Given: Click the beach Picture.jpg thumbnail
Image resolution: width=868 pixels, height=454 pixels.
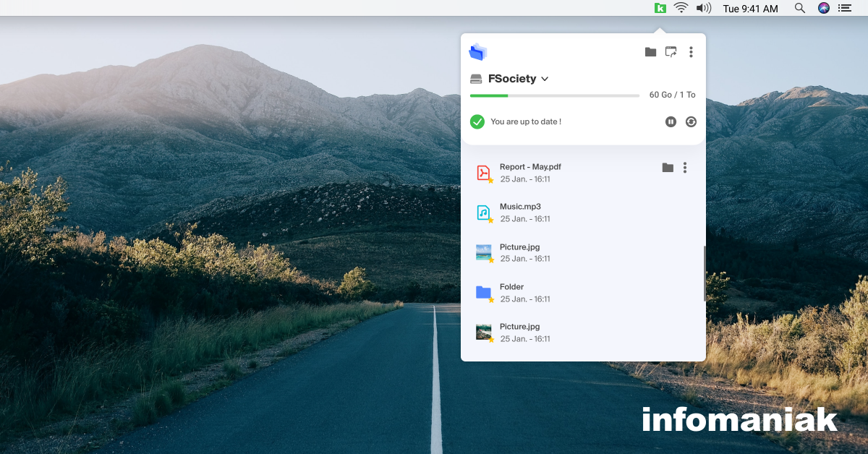Looking at the screenshot, I should 483,252.
